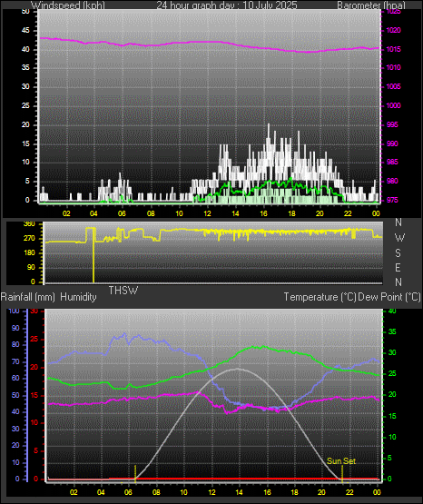
Task: Click the 45 windspeed scale value
Action: [25, 31]
